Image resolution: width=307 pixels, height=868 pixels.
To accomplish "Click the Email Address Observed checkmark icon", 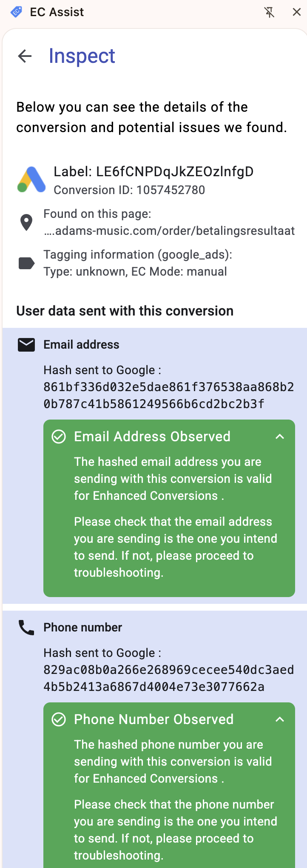I will 59,437.
